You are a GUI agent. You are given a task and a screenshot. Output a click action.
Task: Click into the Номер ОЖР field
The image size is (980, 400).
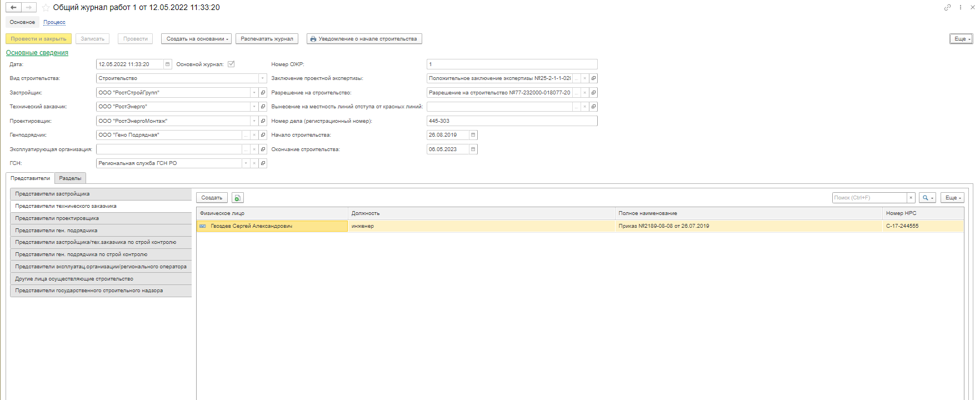[x=512, y=64]
